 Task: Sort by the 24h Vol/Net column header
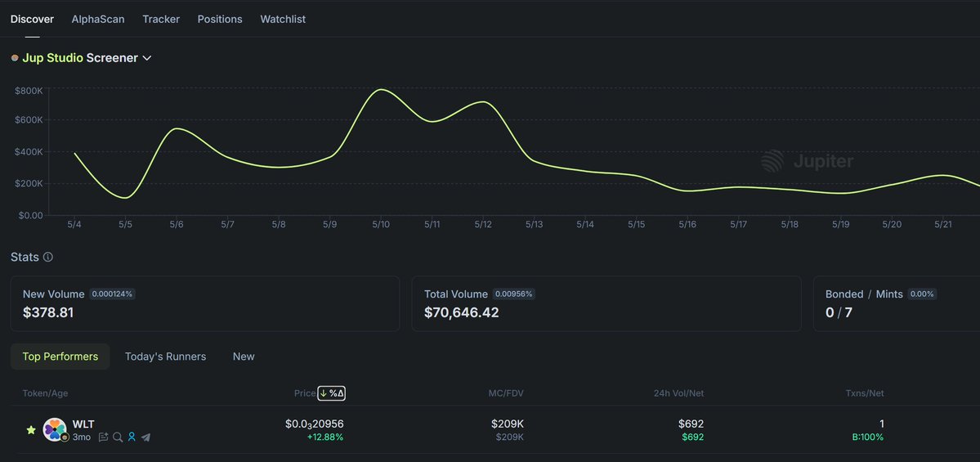click(x=678, y=393)
